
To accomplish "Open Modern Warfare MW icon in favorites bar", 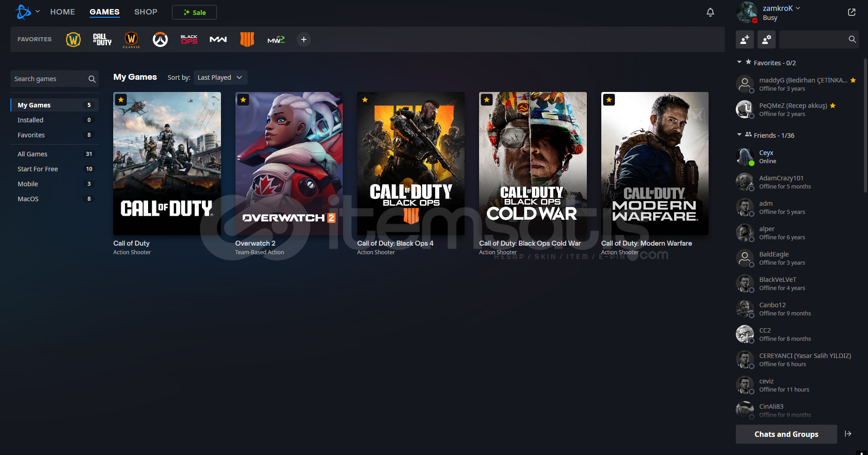I will [x=218, y=40].
